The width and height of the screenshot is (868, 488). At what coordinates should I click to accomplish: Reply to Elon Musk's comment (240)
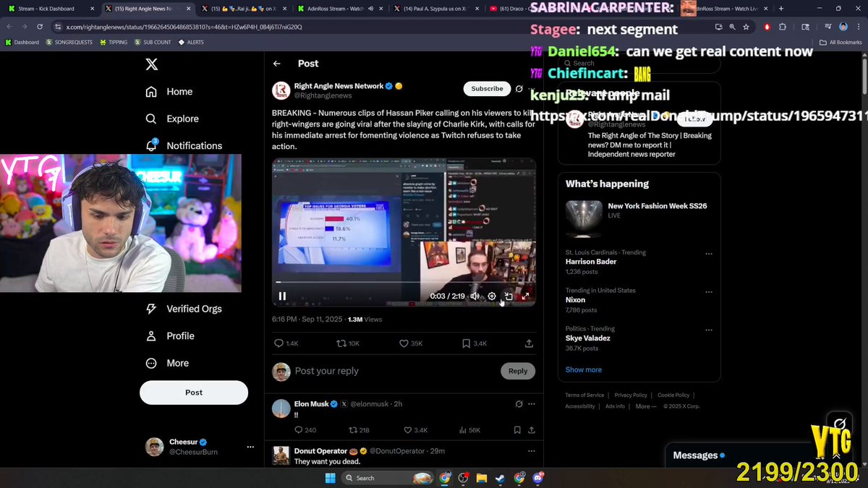tap(305, 430)
